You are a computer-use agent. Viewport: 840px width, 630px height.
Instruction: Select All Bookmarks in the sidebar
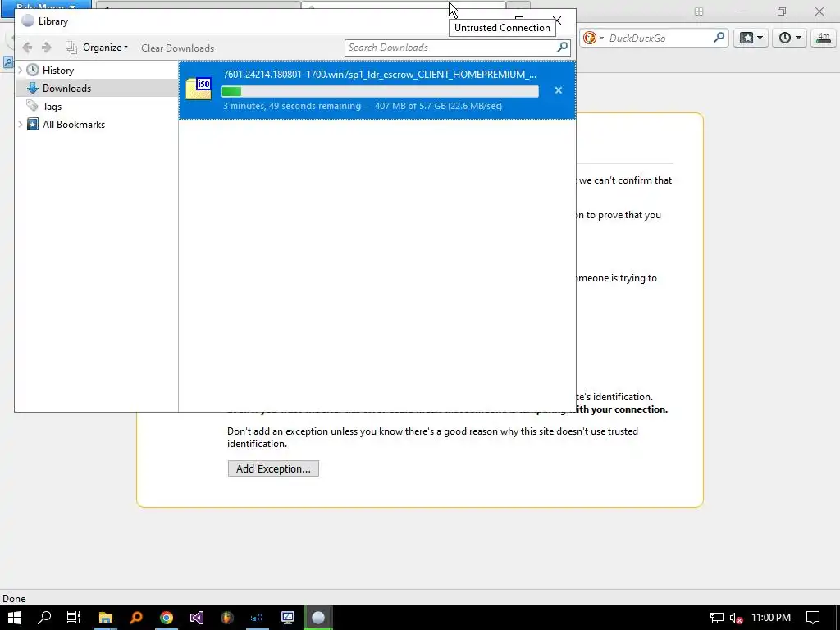74,125
